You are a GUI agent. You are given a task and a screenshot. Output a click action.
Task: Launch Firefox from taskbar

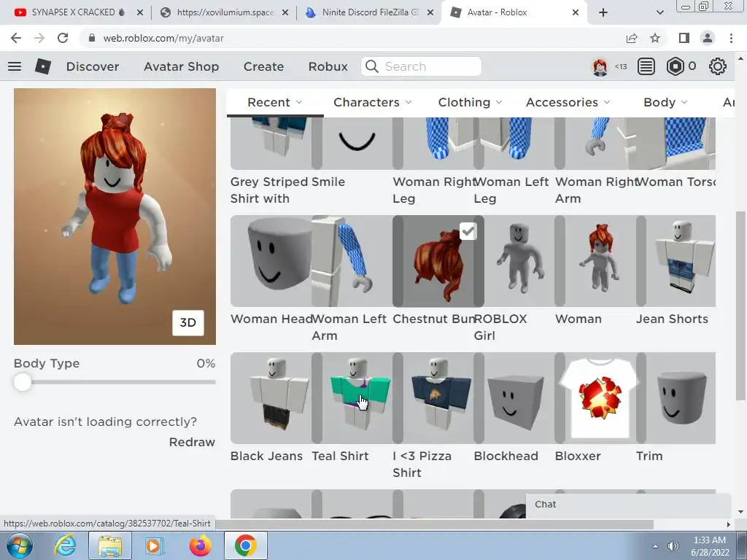click(200, 545)
